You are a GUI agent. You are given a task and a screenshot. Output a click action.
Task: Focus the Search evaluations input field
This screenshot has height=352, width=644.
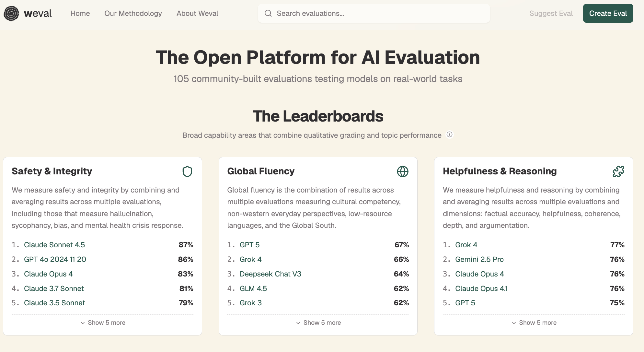tap(379, 14)
